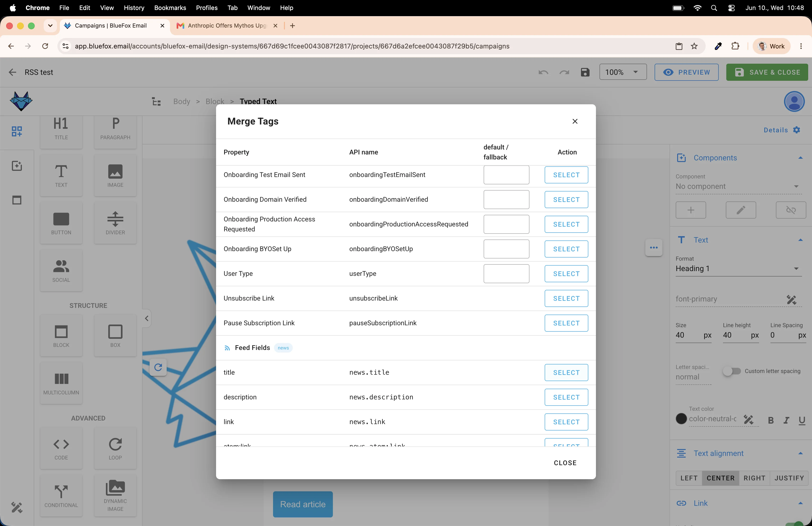Select the Text element tile
The height and width of the screenshot is (526, 812).
point(61,175)
